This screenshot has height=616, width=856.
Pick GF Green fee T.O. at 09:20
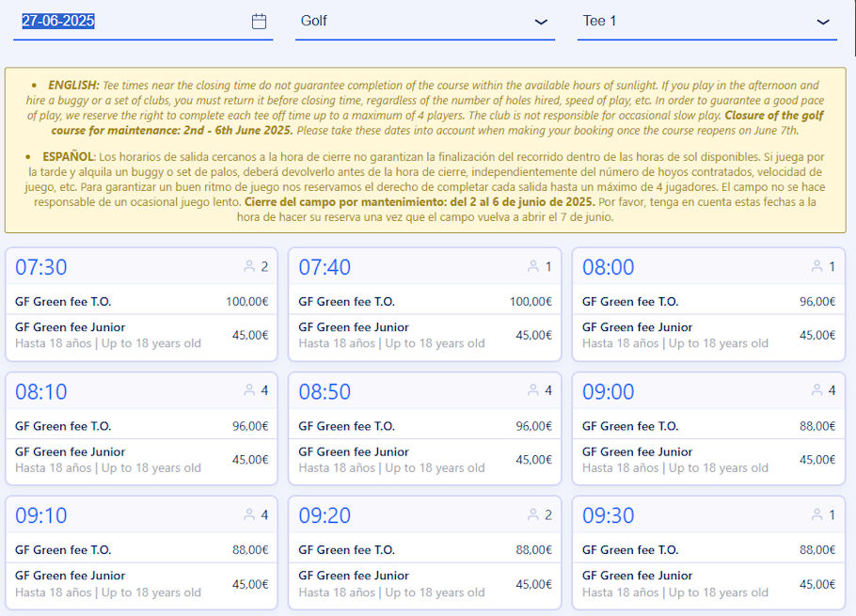click(347, 550)
